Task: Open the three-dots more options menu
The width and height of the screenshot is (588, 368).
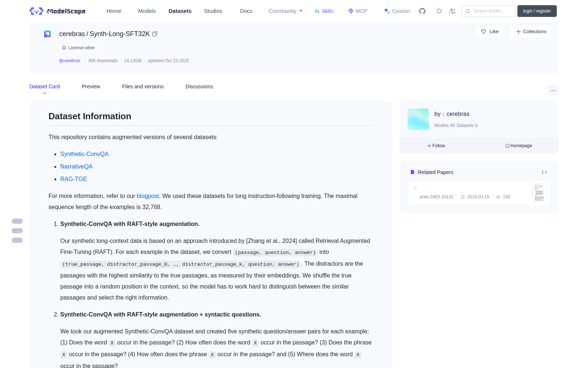Action: point(553,90)
